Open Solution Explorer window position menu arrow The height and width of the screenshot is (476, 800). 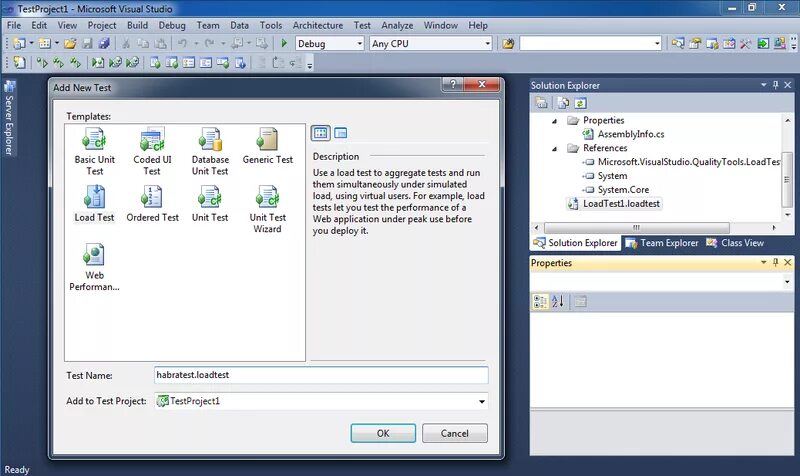[x=764, y=85]
